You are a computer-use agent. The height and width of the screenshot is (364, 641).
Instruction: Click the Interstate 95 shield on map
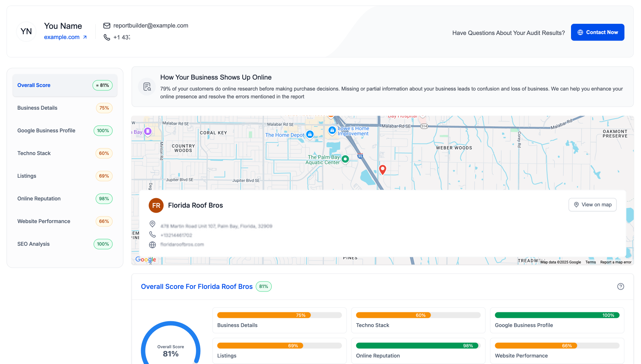360,156
